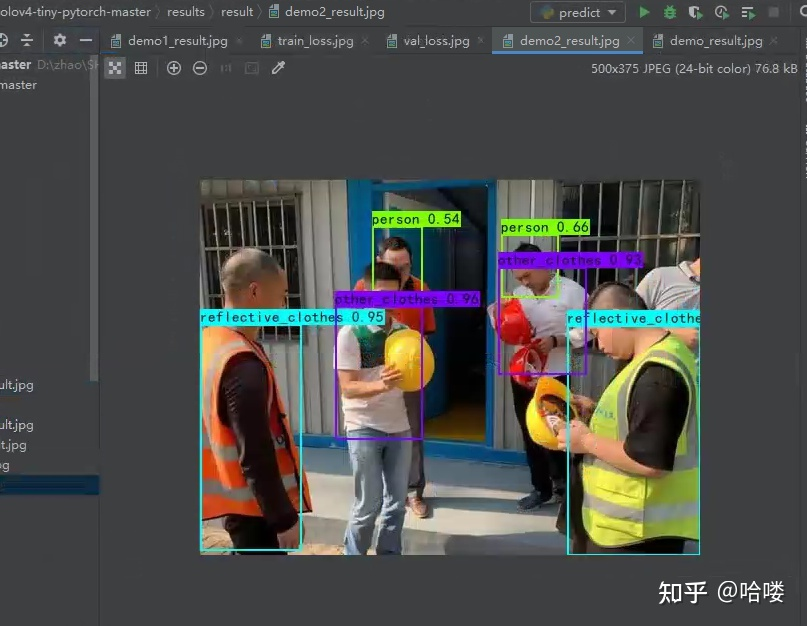
Task: Open the Project panel settings gear
Action: click(60, 41)
